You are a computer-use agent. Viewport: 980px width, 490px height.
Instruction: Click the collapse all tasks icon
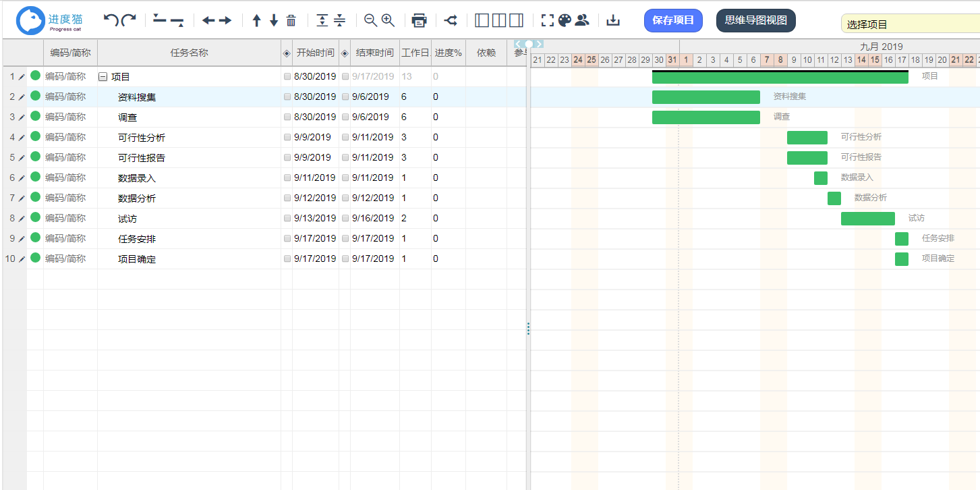pyautogui.click(x=340, y=21)
